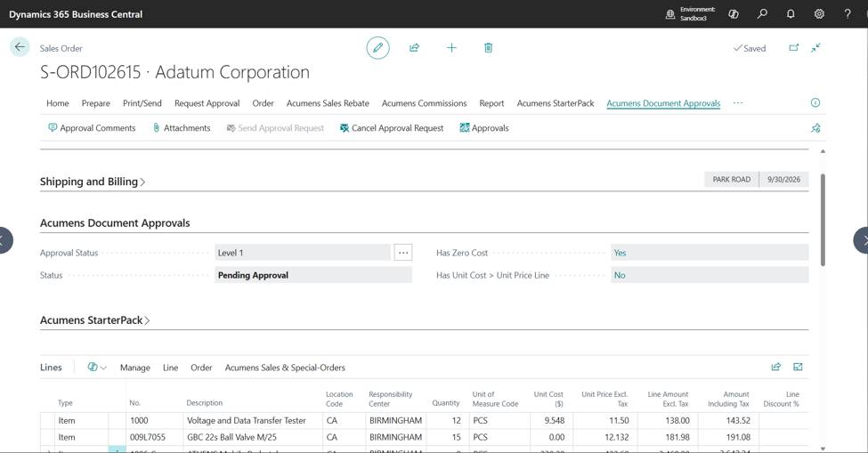The width and height of the screenshot is (868, 453).
Task: Click the delete trash icon
Action: [x=488, y=47]
